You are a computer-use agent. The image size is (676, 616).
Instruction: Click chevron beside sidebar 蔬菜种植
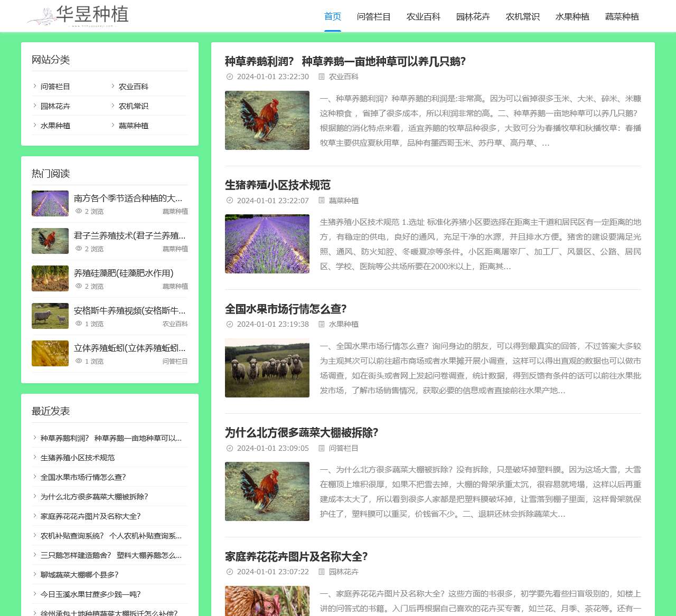(112, 125)
